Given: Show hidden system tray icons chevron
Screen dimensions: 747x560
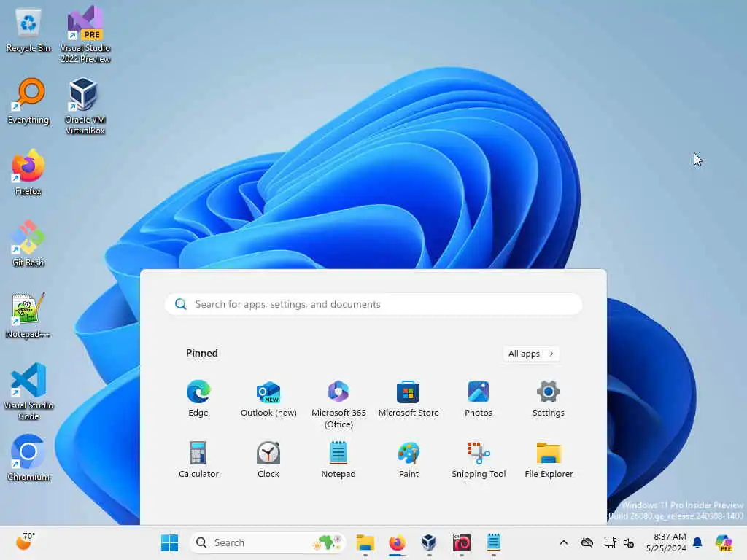Looking at the screenshot, I should (564, 542).
